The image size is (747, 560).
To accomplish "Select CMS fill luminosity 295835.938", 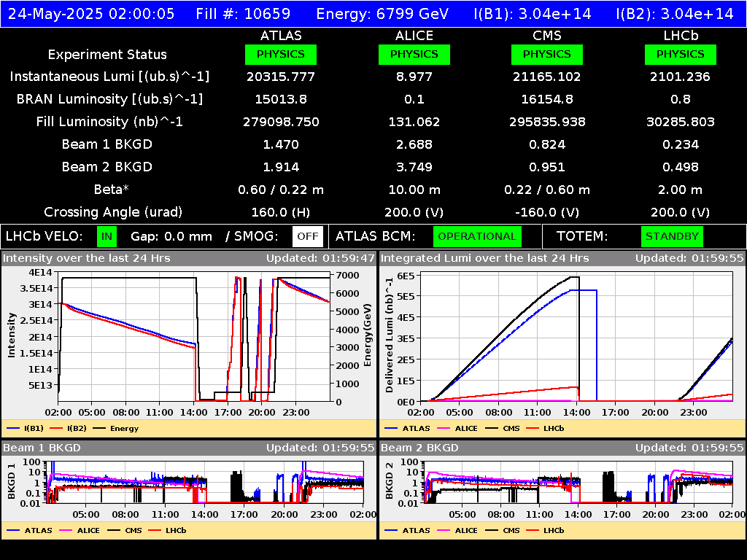I will (x=547, y=122).
